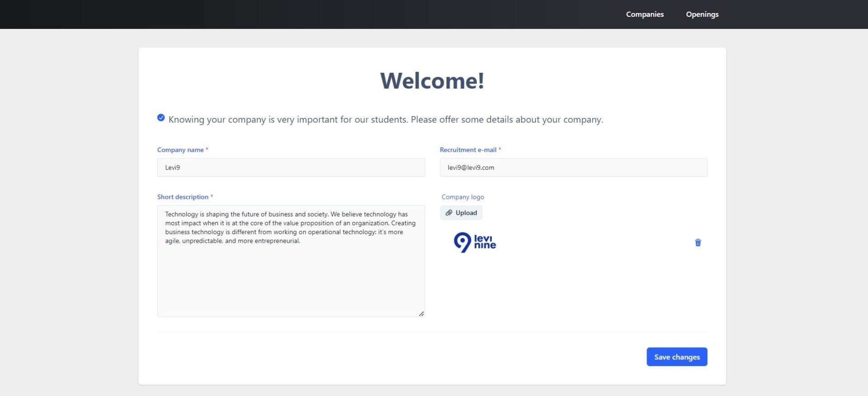Click the Upload logo button

(x=461, y=213)
